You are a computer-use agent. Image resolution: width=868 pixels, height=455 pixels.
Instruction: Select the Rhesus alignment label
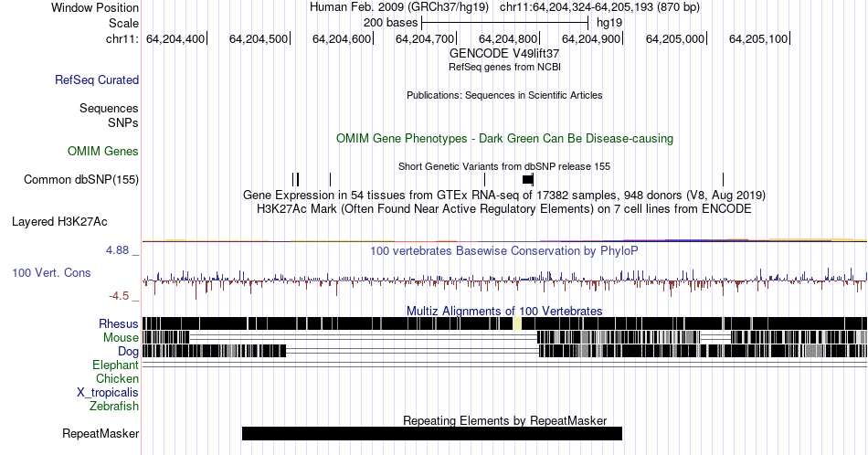pyautogui.click(x=119, y=323)
